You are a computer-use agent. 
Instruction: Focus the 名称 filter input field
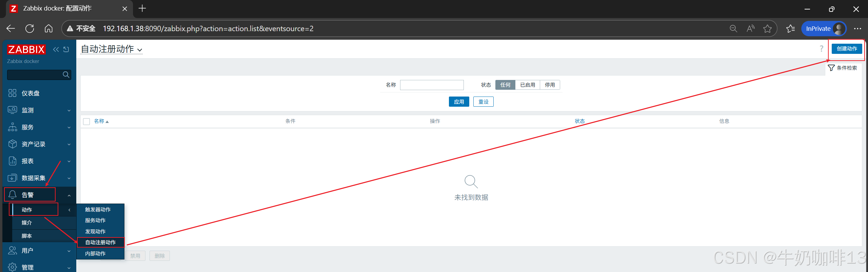pyautogui.click(x=432, y=85)
